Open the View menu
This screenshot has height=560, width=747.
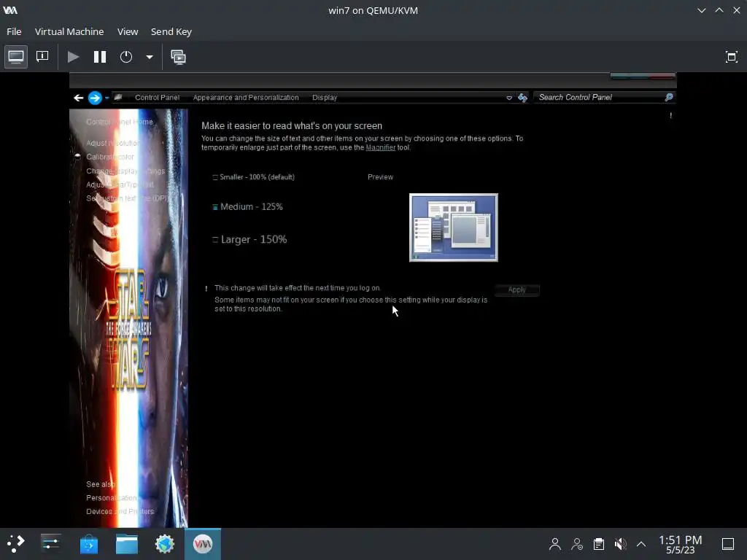(x=128, y=31)
